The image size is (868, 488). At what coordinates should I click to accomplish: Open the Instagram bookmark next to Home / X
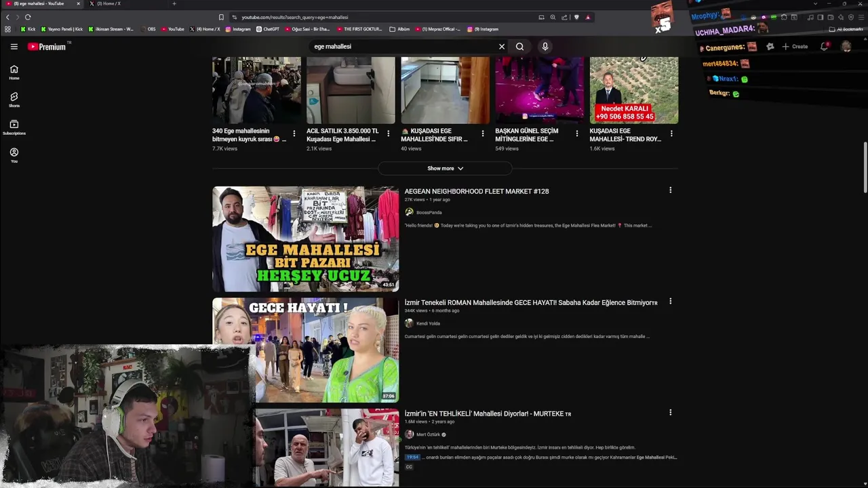(238, 29)
